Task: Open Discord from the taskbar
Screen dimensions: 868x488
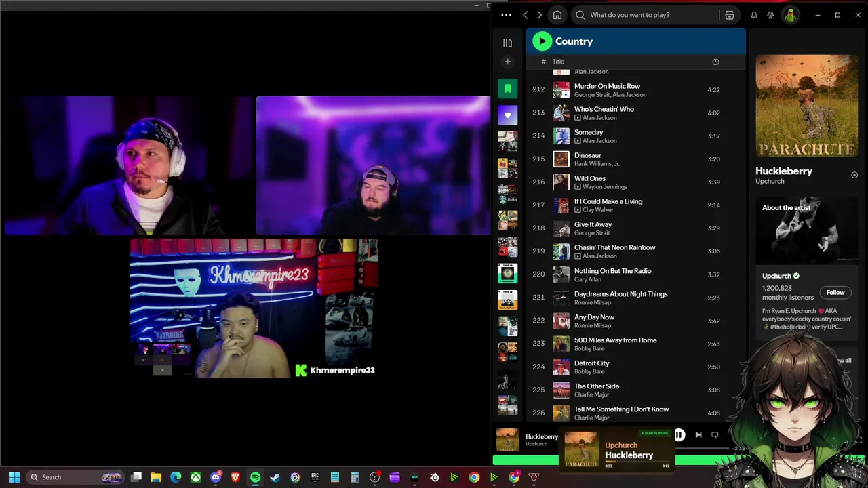Action: pos(216,477)
